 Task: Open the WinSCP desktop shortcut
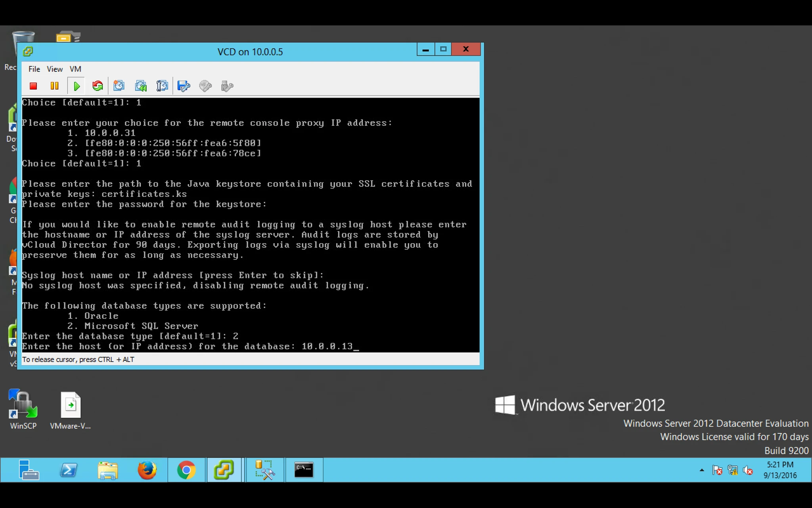point(23,410)
